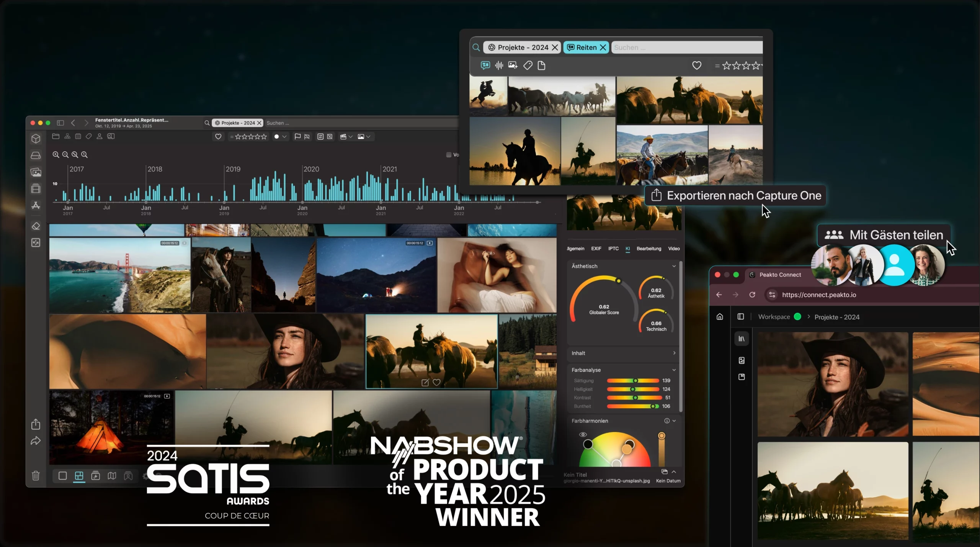Toggle eye icon in Farbharmonien panel
Viewport: 980px width, 547px height.
583,434
